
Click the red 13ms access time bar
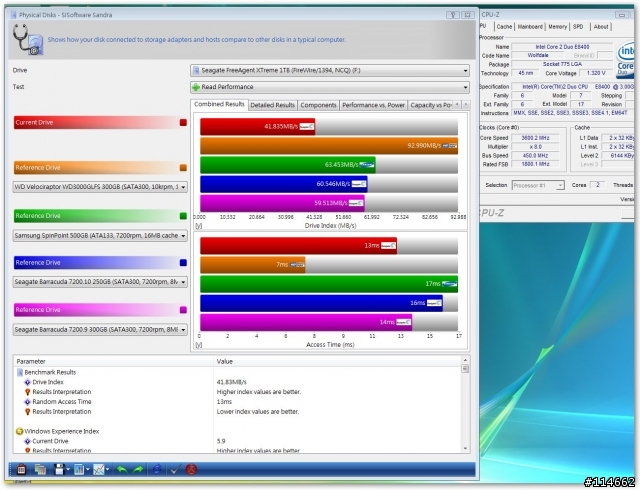[298, 246]
